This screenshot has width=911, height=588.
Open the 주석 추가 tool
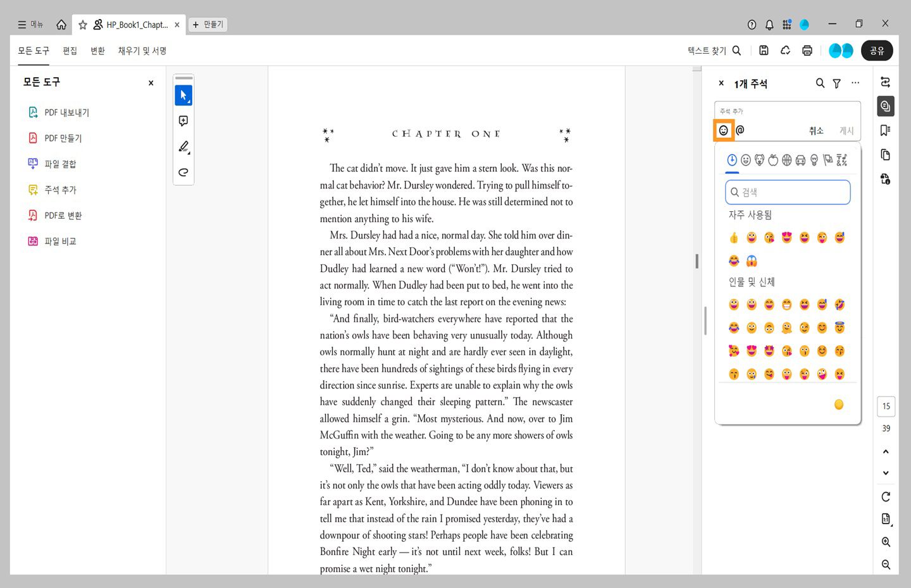pos(52,190)
